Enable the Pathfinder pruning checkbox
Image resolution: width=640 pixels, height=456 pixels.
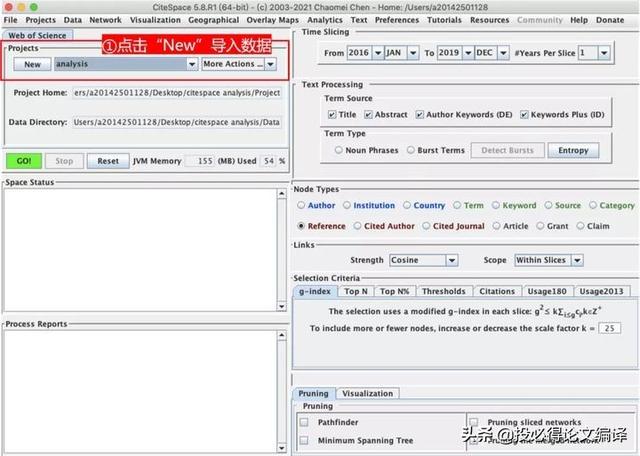304,422
